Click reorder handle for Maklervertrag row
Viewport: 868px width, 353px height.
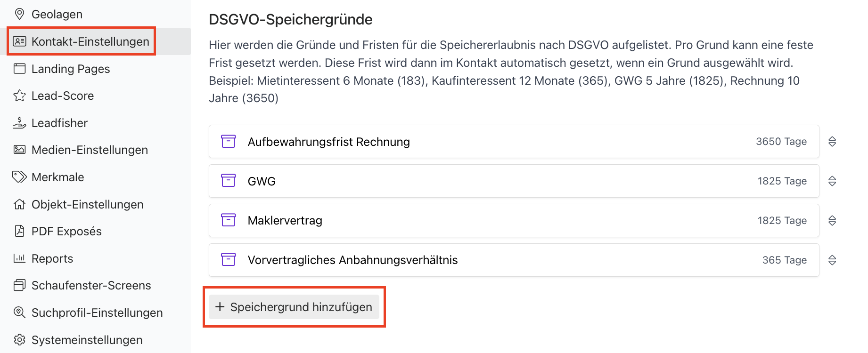coord(832,220)
